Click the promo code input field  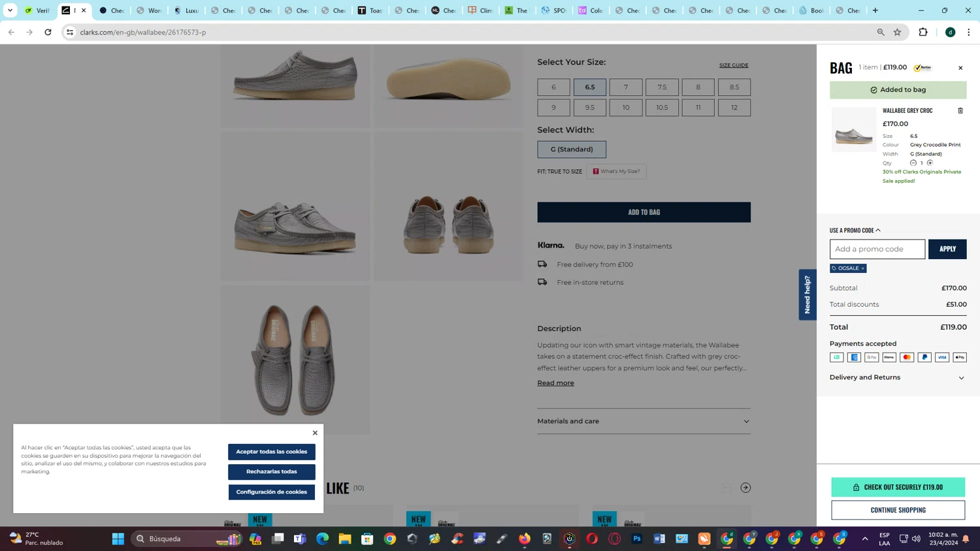click(x=877, y=249)
